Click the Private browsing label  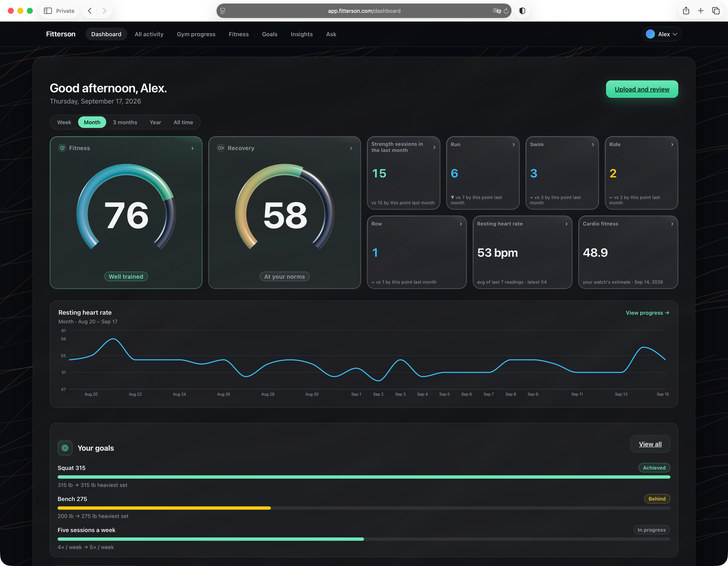[x=65, y=11]
